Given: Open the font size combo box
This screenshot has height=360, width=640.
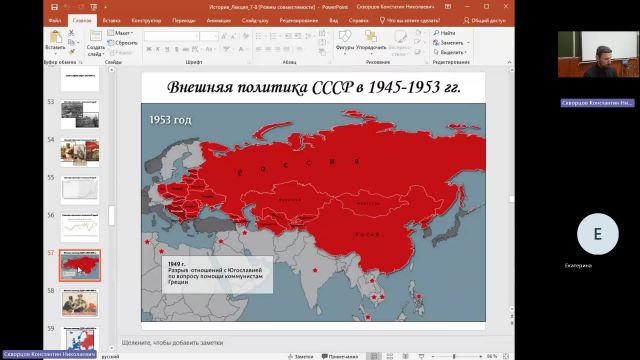Looking at the screenshot, I should point(209,36).
